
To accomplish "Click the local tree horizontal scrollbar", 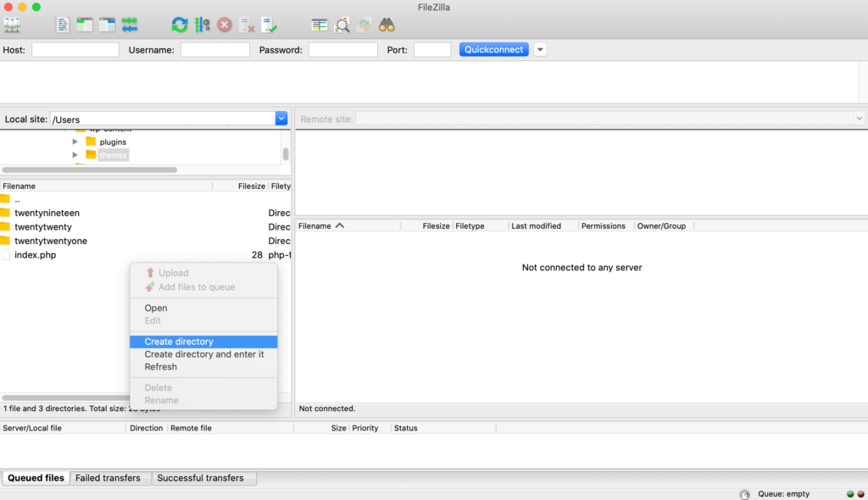I will [89, 169].
